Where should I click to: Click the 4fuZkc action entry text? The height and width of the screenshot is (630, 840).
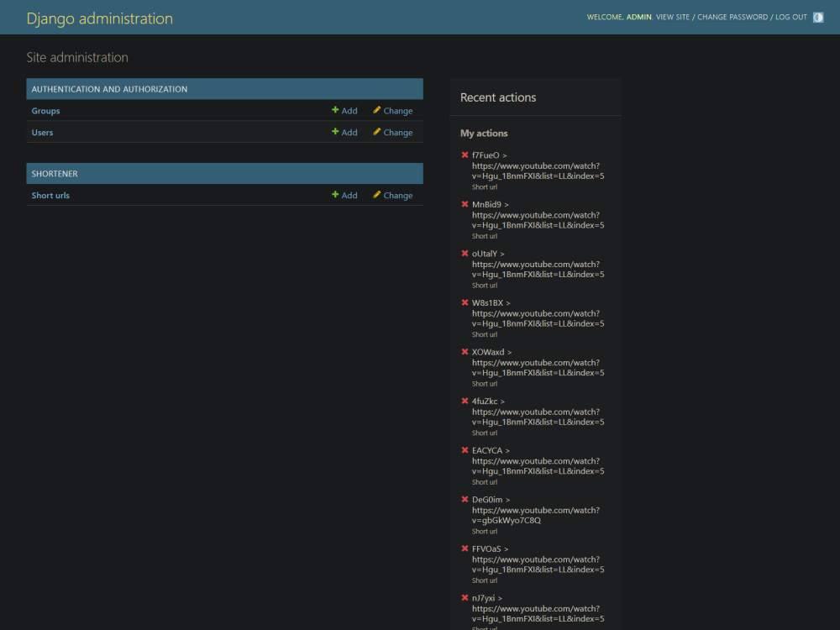[x=538, y=412]
